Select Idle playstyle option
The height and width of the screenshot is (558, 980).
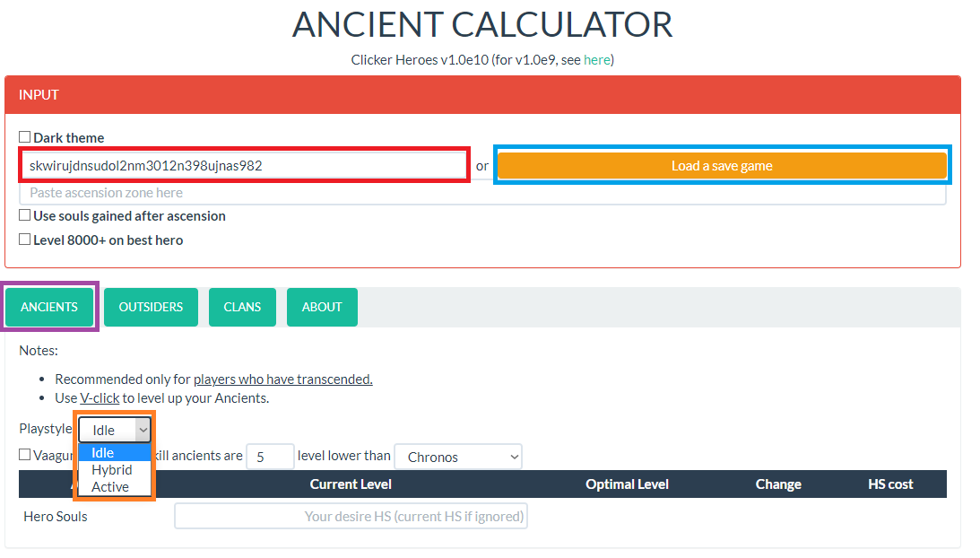tap(103, 453)
